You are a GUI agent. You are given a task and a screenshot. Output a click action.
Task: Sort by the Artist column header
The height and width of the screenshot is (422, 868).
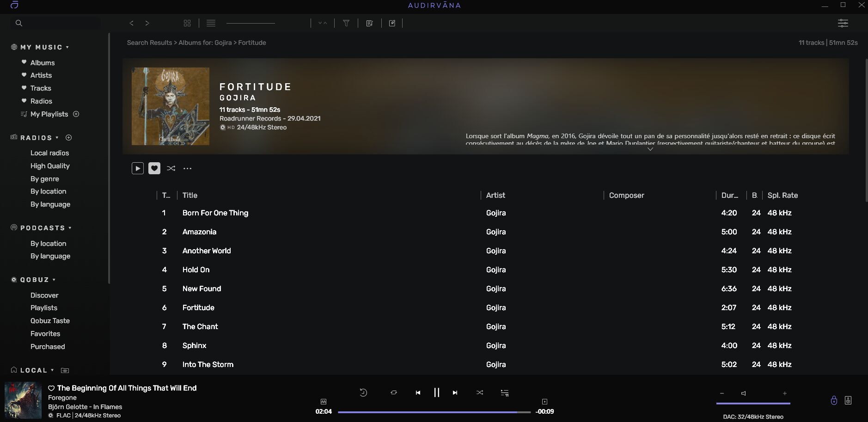click(495, 195)
